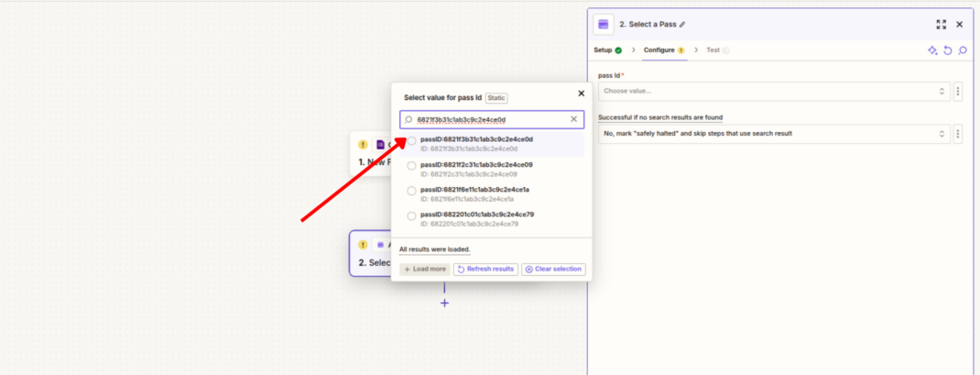Click the warning icon on step 2 node

coord(363,245)
